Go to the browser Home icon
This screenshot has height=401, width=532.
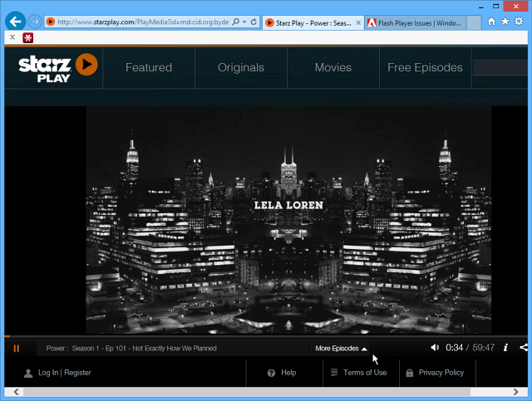(491, 22)
